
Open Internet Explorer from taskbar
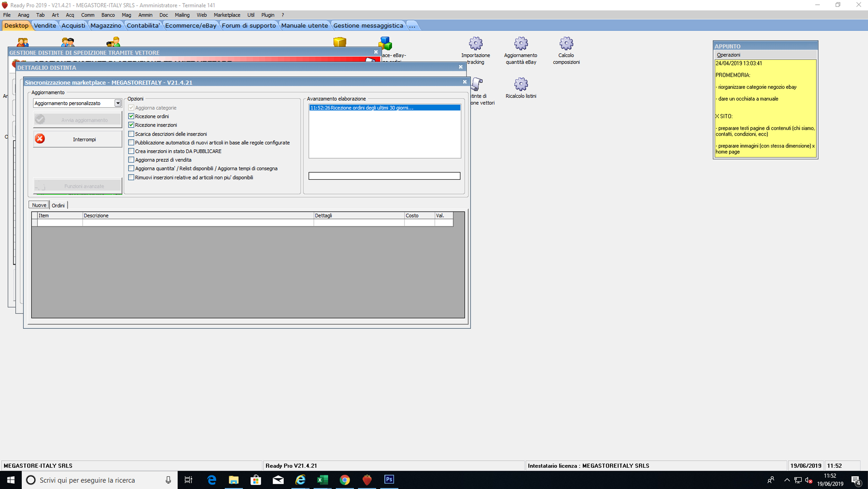tap(300, 480)
